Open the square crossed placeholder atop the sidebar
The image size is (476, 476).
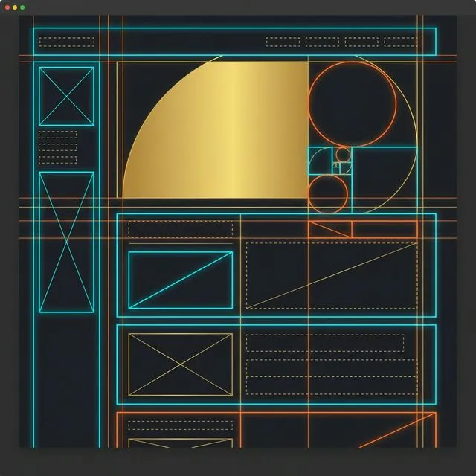pos(67,96)
